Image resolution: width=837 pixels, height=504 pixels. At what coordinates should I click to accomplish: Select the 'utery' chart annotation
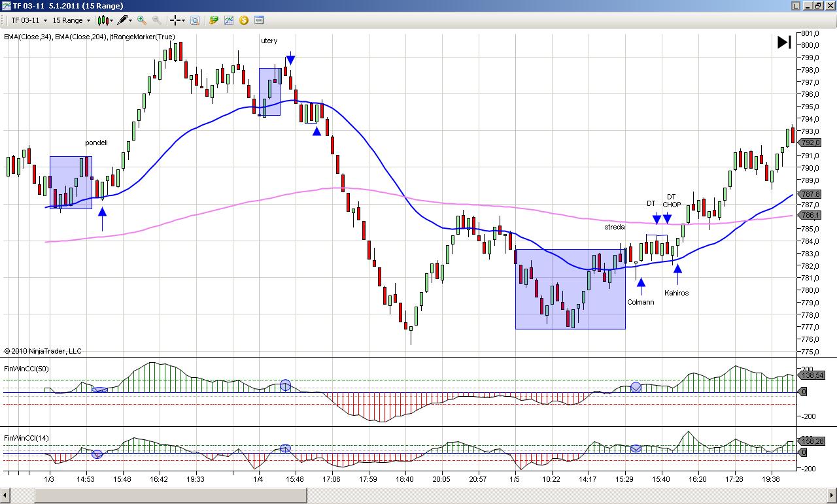coord(269,41)
